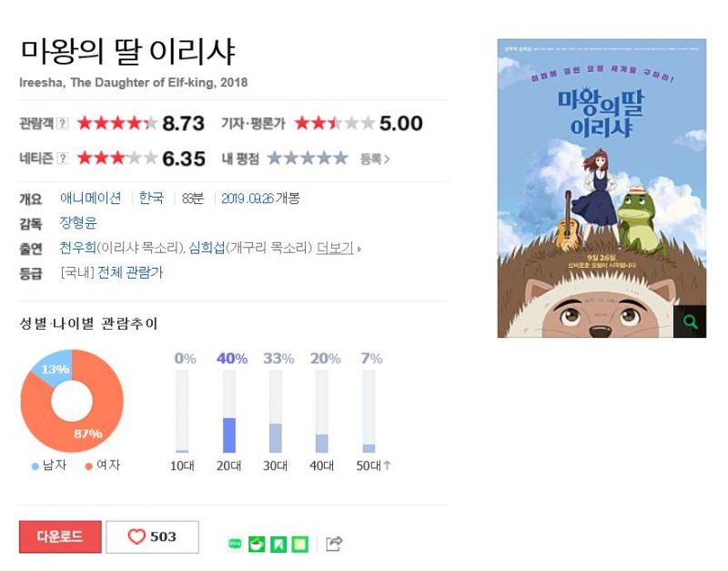Open the 마왕의 딸 이리샤 poster thumbnail
The image size is (728, 571).
(602, 189)
